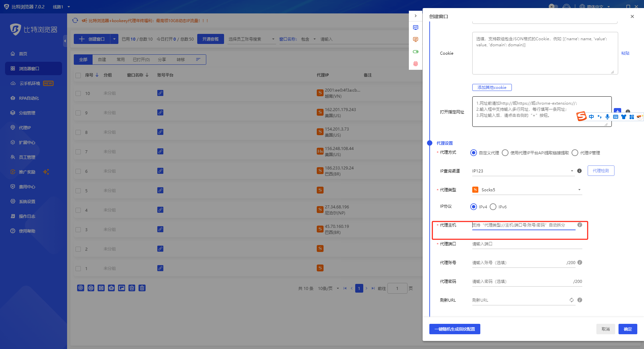Image resolution: width=644 pixels, height=349 pixels.
Task: Tick the checkbox for row 7
Action: click(x=78, y=152)
